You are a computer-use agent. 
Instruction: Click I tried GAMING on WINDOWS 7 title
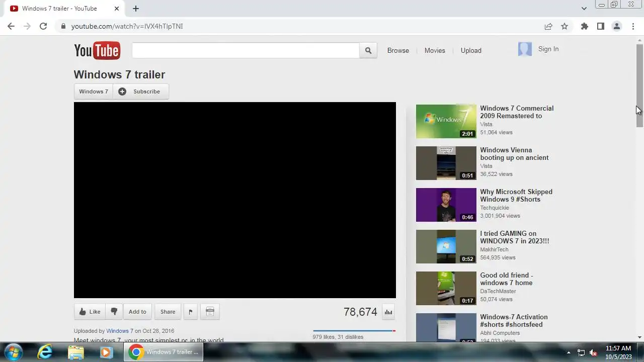515,237
